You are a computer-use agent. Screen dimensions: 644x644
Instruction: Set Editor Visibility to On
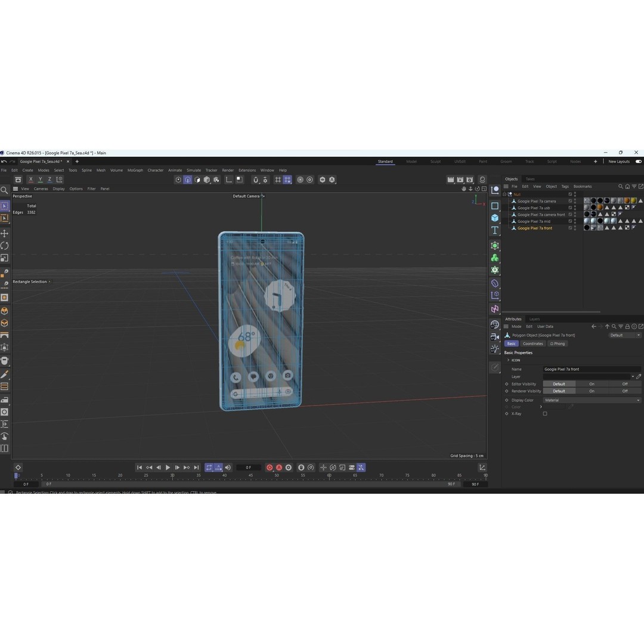tap(592, 384)
